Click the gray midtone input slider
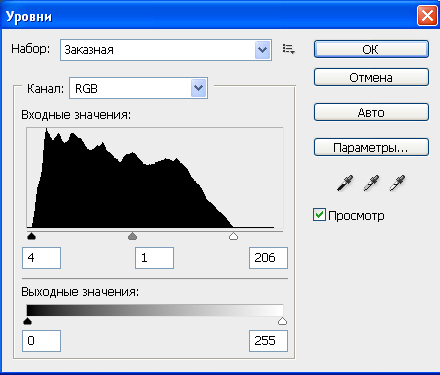 [133, 236]
